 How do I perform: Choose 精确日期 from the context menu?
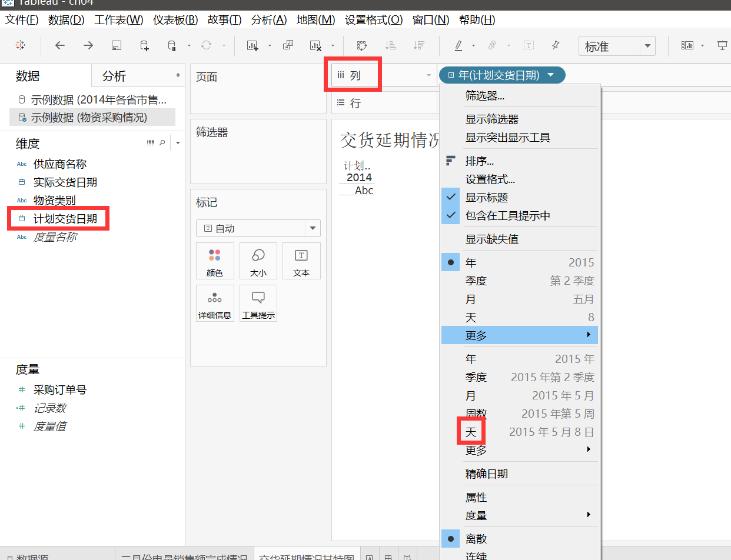pos(486,474)
